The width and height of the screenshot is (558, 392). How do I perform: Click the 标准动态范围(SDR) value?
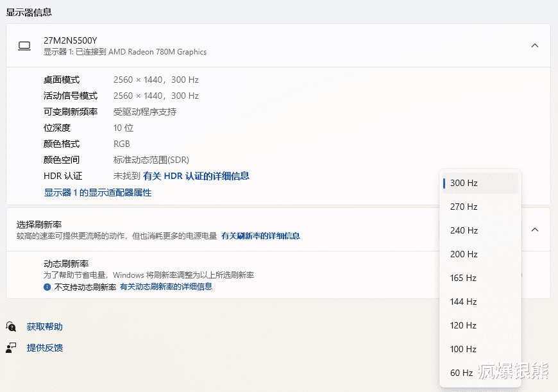tap(151, 160)
